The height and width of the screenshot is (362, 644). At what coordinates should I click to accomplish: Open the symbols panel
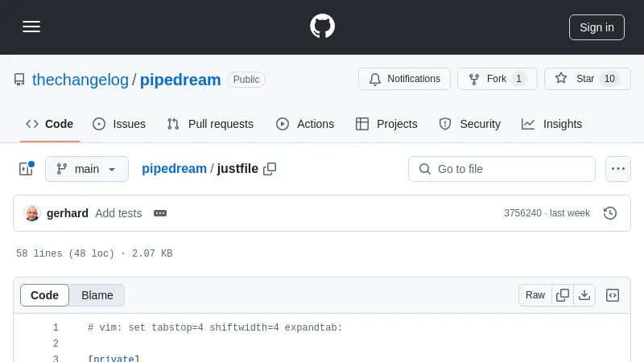(613, 295)
